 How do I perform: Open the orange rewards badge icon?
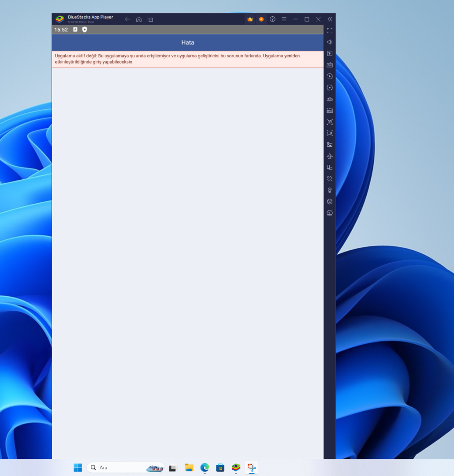point(261,19)
